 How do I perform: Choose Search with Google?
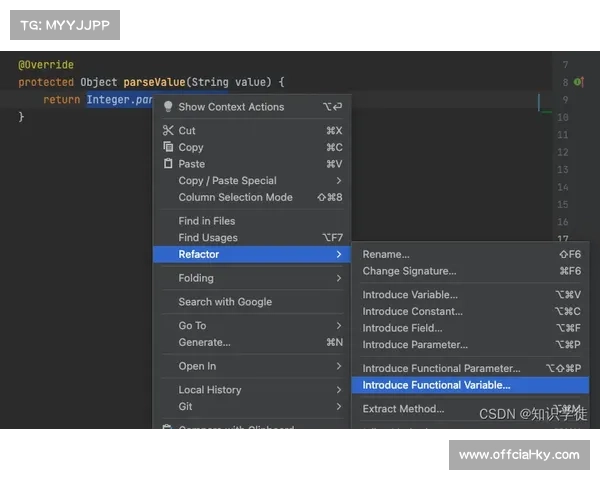tap(225, 302)
